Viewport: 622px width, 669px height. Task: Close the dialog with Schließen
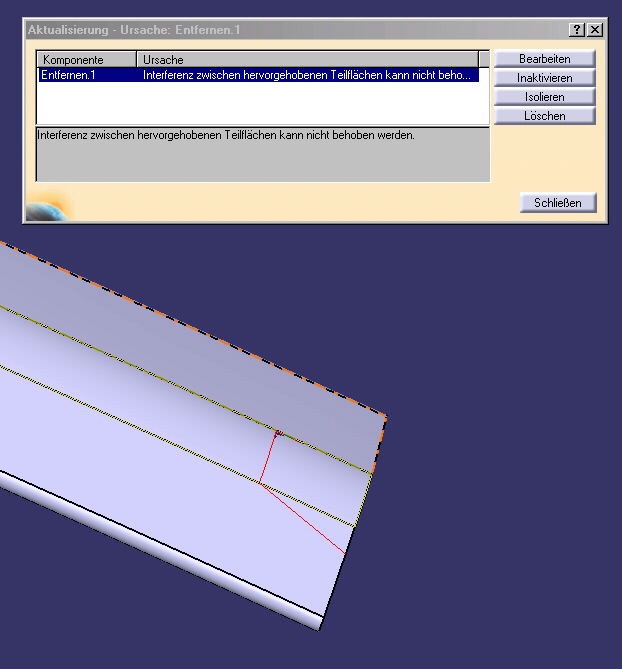tap(558, 203)
